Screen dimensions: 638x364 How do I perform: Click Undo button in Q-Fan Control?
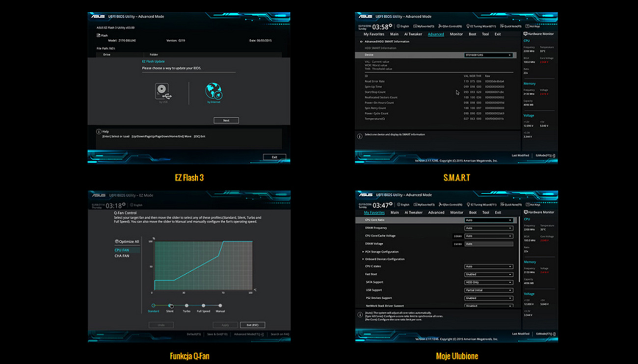coord(161,325)
